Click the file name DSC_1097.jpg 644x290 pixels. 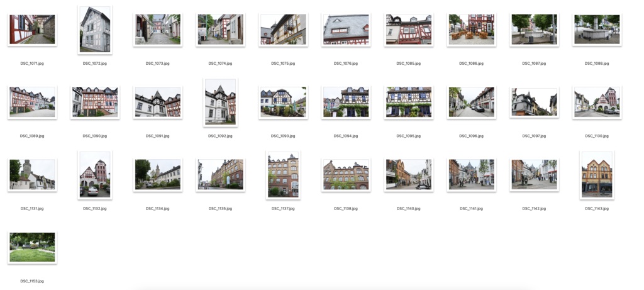pos(534,136)
